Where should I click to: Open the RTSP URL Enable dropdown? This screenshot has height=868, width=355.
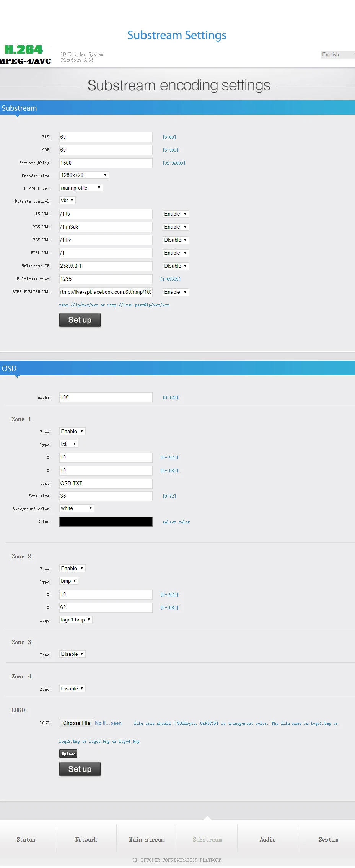(176, 253)
